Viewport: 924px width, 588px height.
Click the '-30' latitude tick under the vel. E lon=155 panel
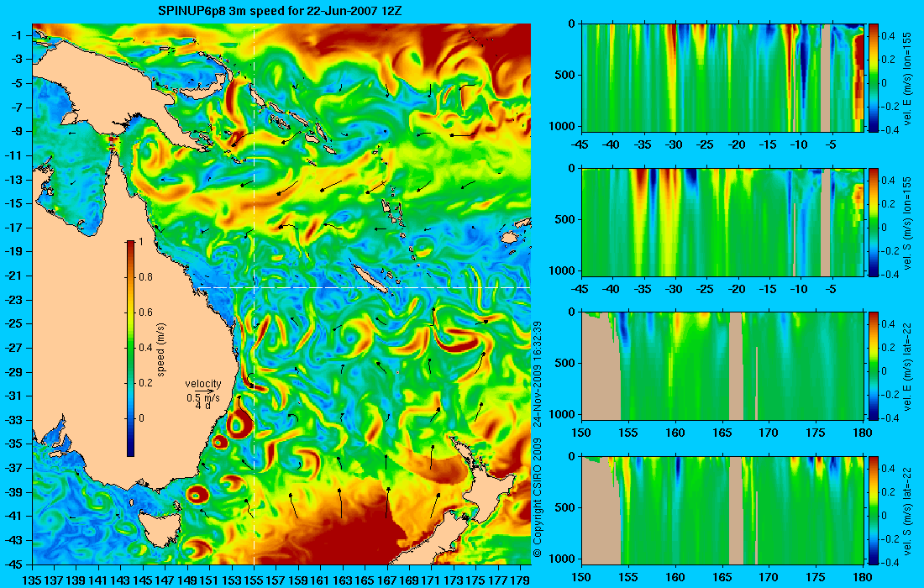pyautogui.click(x=673, y=144)
